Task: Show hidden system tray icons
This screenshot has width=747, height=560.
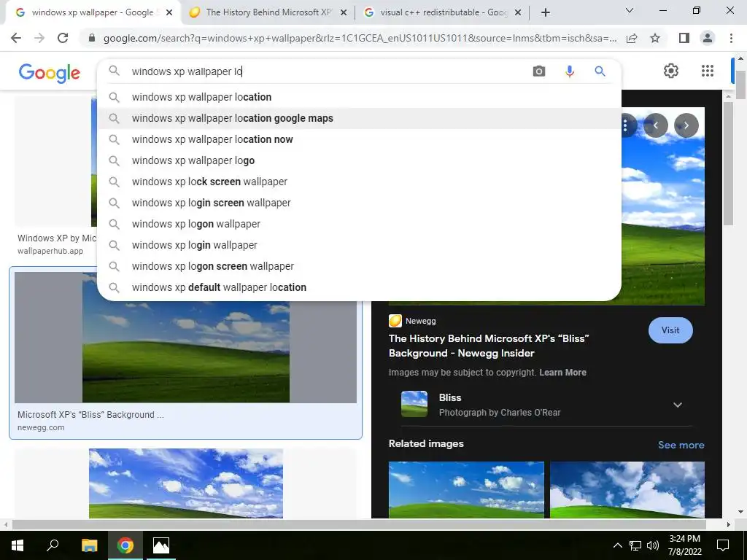Action: (617, 545)
